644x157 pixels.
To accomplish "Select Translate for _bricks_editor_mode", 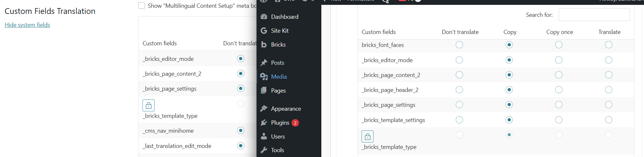I will click(x=609, y=60).
